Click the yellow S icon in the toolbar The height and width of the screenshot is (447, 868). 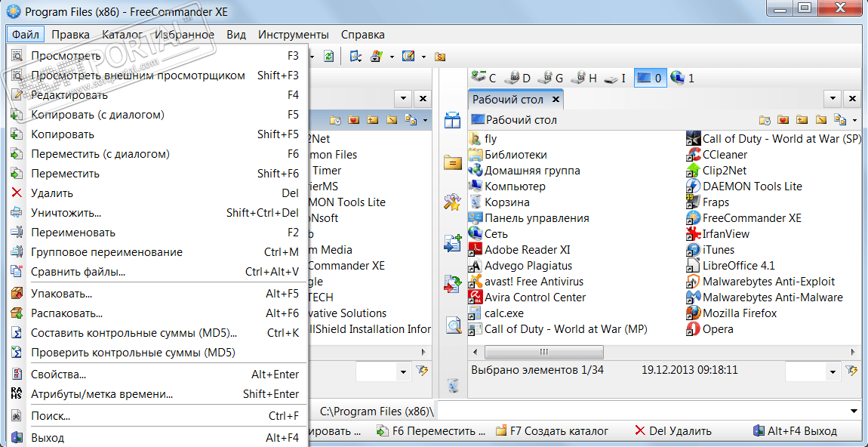440,56
